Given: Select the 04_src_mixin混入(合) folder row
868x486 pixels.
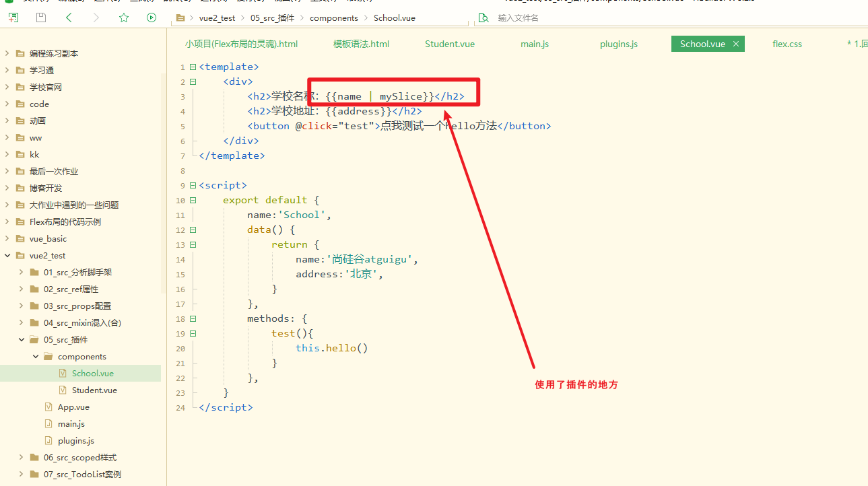Looking at the screenshot, I should [x=81, y=322].
